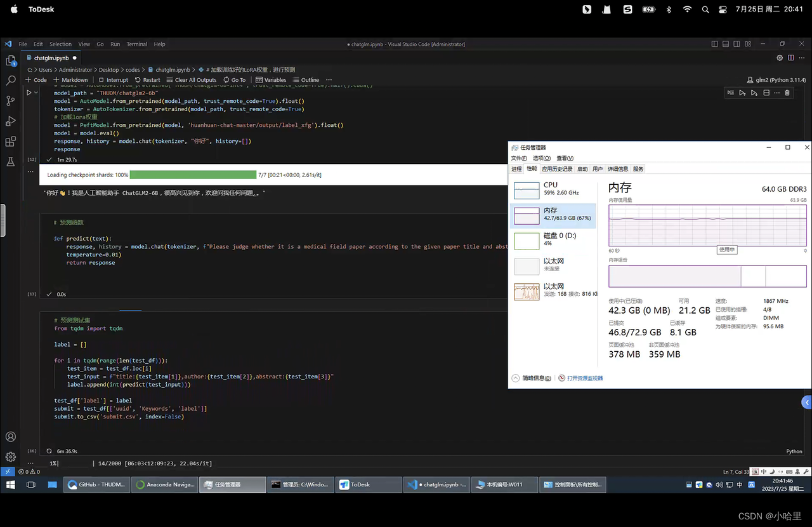Open the Extensions view
The height and width of the screenshot is (527, 812).
coord(11,142)
